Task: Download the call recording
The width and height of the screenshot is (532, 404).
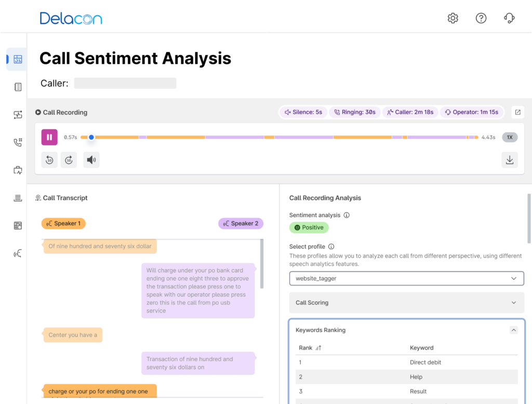Action: [510, 160]
